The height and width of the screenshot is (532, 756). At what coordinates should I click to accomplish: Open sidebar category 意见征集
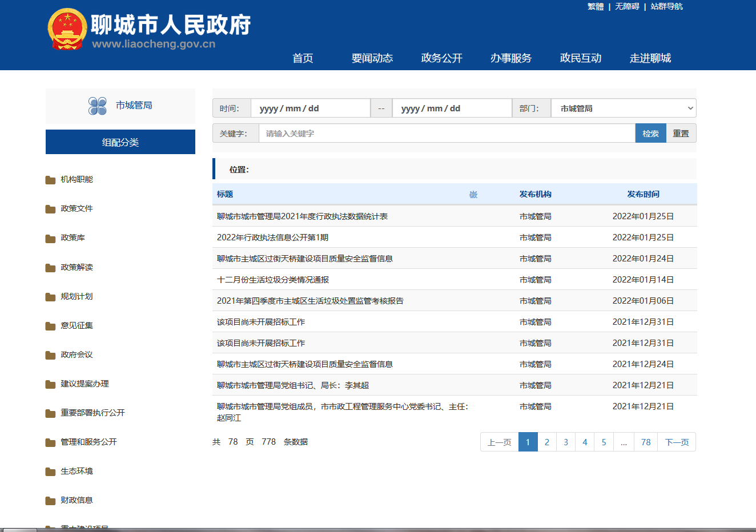(x=77, y=325)
